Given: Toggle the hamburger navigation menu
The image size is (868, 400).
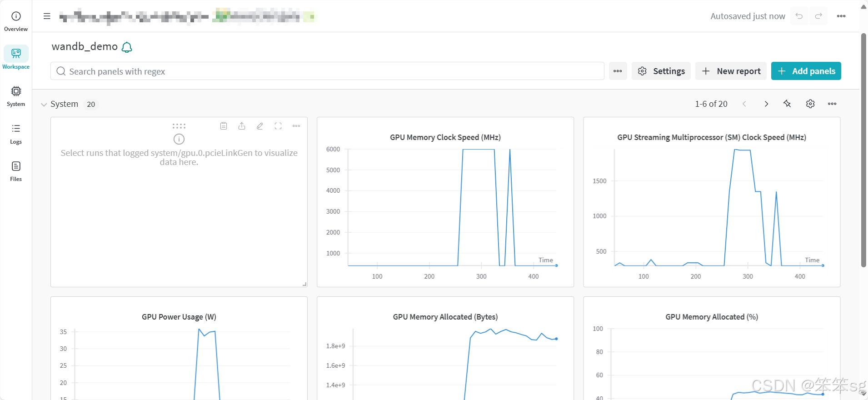Looking at the screenshot, I should 47,16.
